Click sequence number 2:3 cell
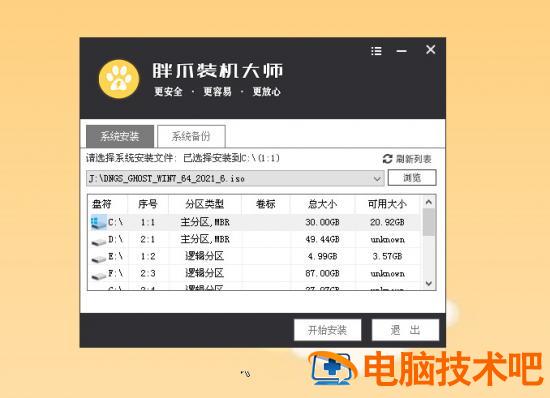The height and width of the screenshot is (398, 550). 148,274
